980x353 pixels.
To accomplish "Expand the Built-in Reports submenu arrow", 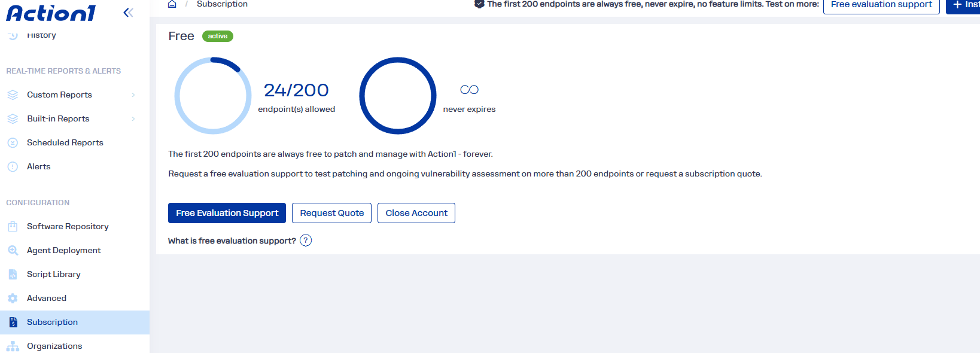I will coord(133,118).
